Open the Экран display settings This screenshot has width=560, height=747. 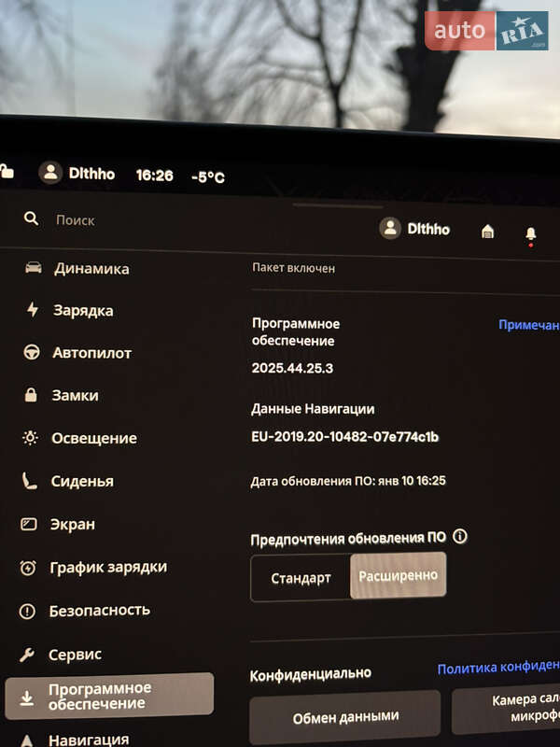[x=72, y=525]
